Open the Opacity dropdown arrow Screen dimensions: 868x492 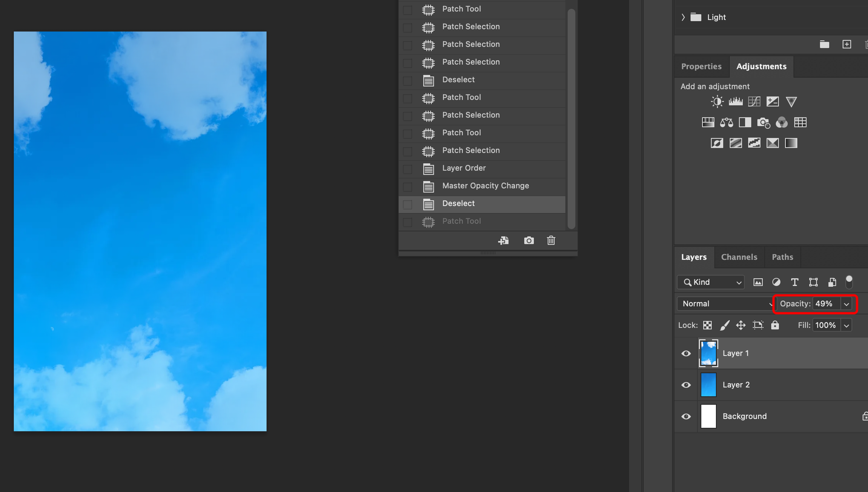coord(846,304)
